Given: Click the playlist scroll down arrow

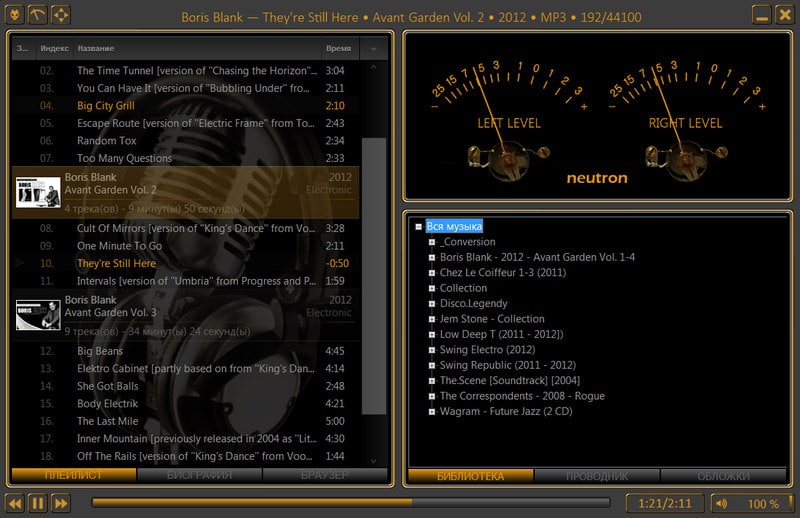Looking at the screenshot, I should pos(373,461).
